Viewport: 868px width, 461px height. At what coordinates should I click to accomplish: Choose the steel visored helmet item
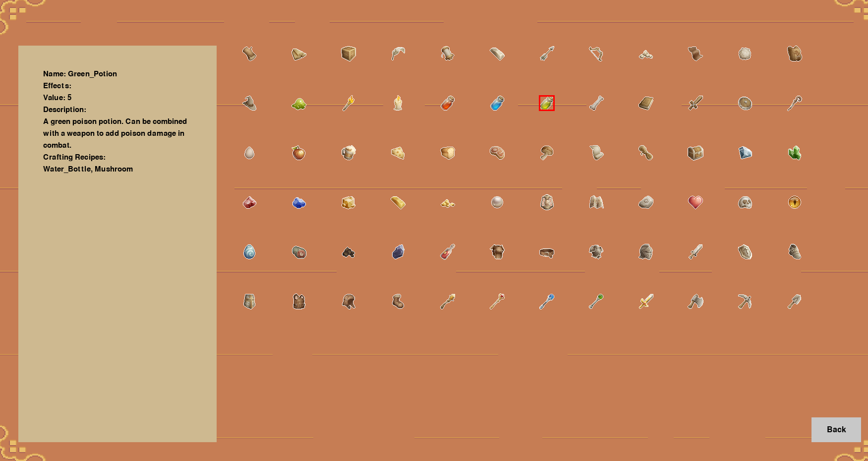[x=646, y=252]
